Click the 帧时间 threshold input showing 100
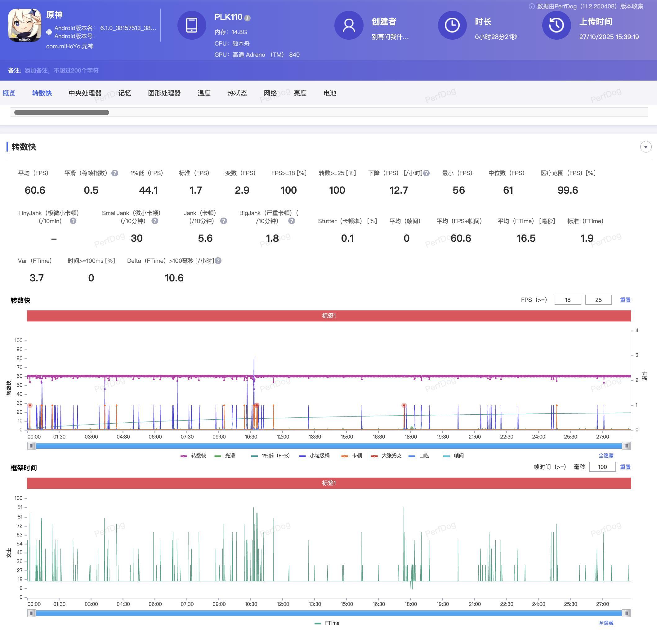Image resolution: width=657 pixels, height=644 pixels. pyautogui.click(x=602, y=467)
